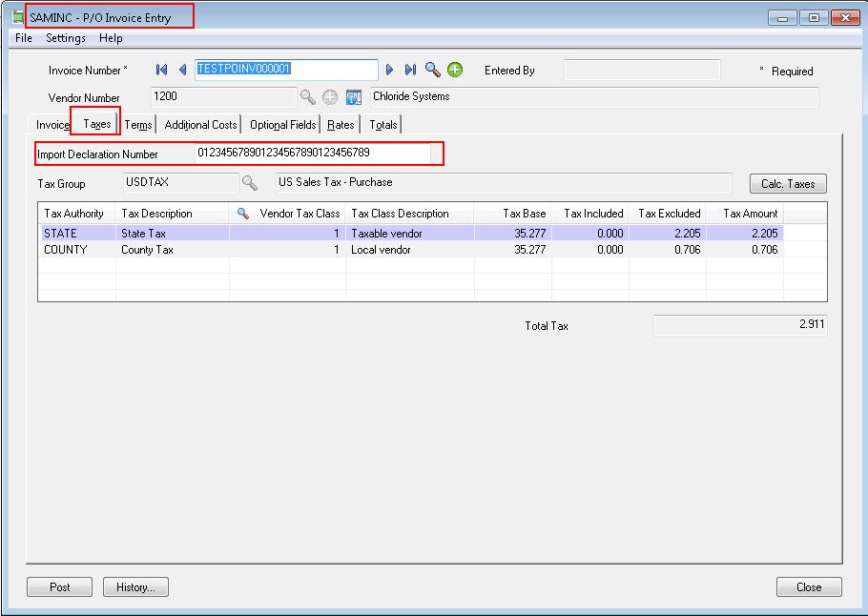Switch to the Additional Costs tab

[200, 125]
